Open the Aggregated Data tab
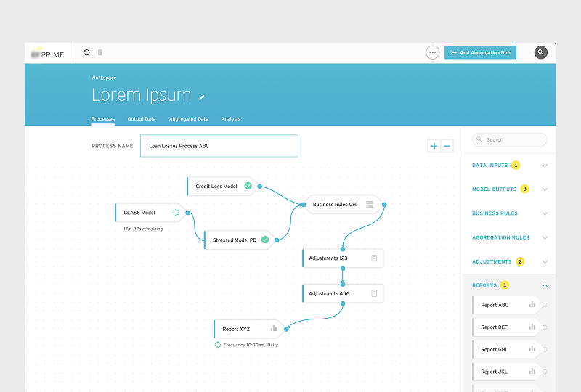The image size is (581, 392). 189,119
